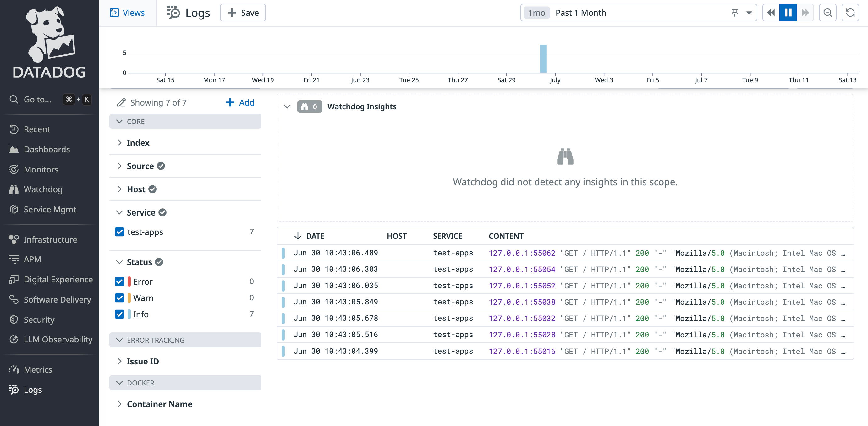Click the HOST column header

point(397,236)
